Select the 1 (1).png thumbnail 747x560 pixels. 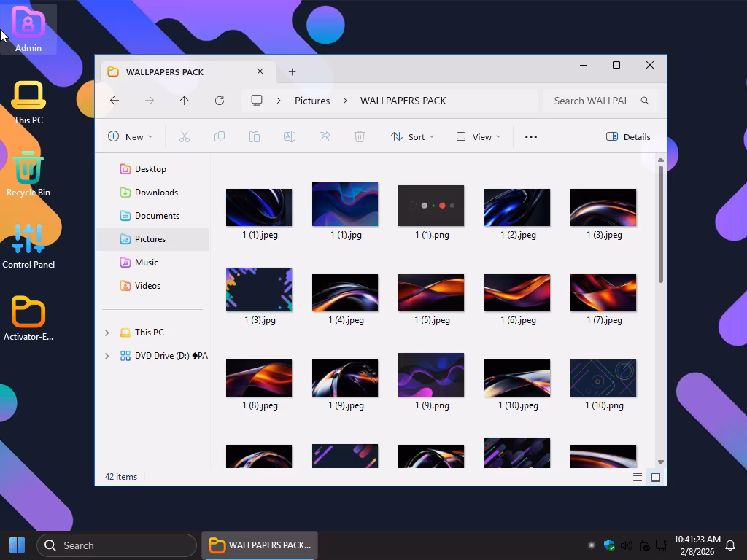click(x=430, y=206)
